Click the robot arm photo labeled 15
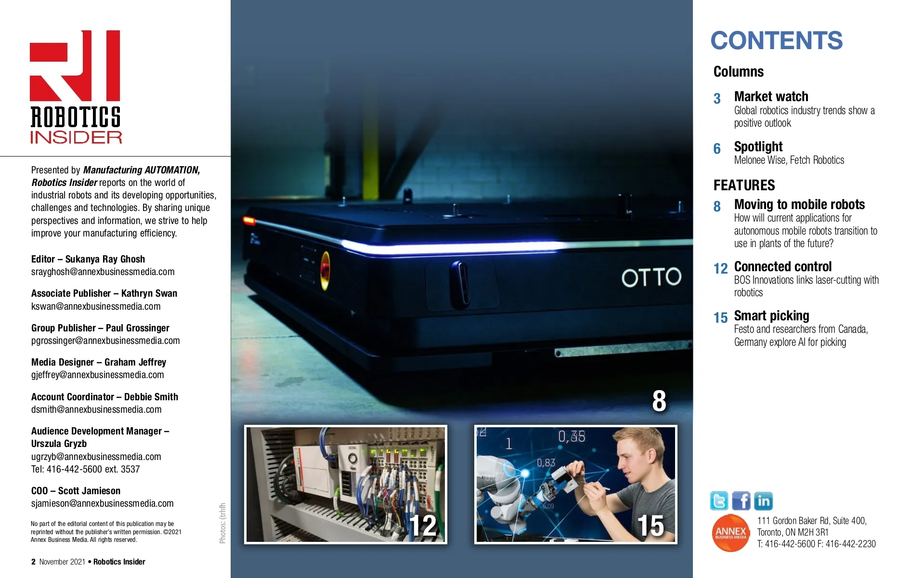This screenshot has height=578, width=924. click(x=575, y=485)
